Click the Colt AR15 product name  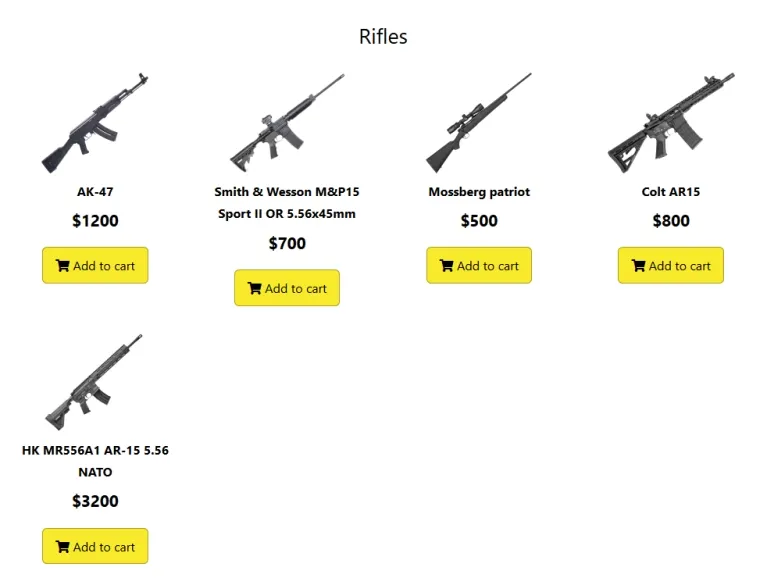pyautogui.click(x=670, y=192)
